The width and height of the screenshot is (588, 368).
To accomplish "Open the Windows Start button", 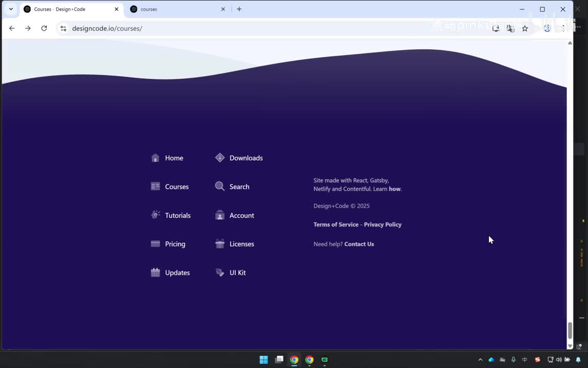I will [x=263, y=360].
